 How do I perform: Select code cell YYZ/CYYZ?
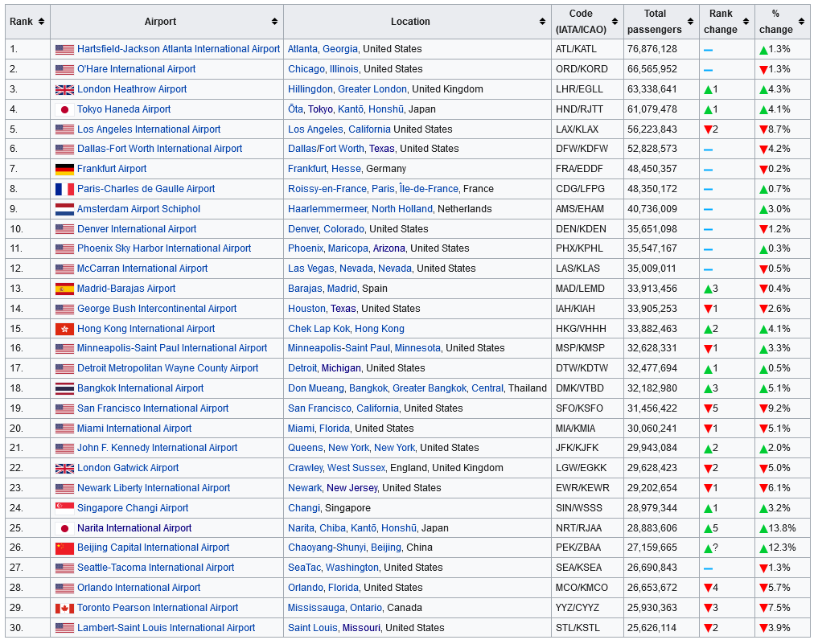point(578,608)
